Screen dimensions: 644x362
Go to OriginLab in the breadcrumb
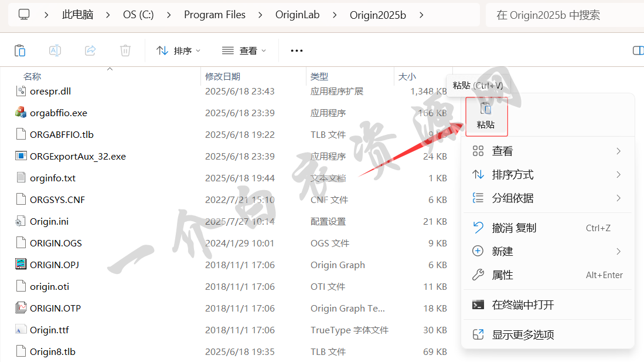(297, 15)
